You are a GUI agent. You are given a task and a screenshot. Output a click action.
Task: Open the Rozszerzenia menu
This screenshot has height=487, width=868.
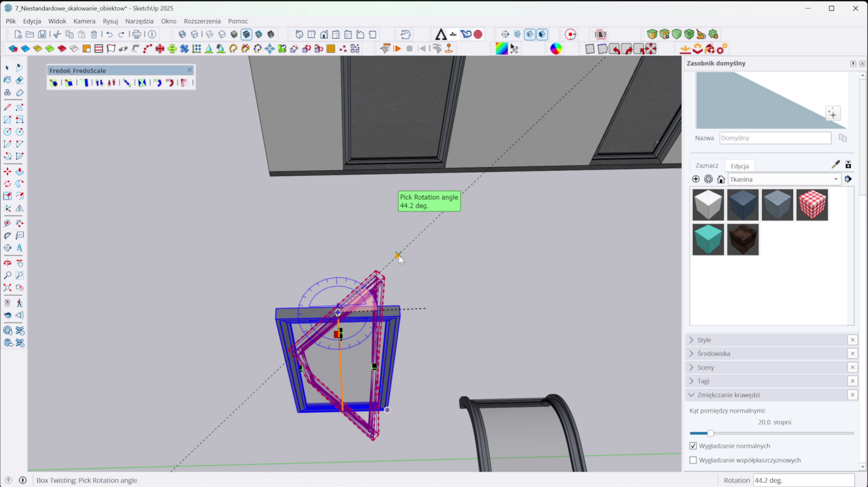pyautogui.click(x=202, y=21)
